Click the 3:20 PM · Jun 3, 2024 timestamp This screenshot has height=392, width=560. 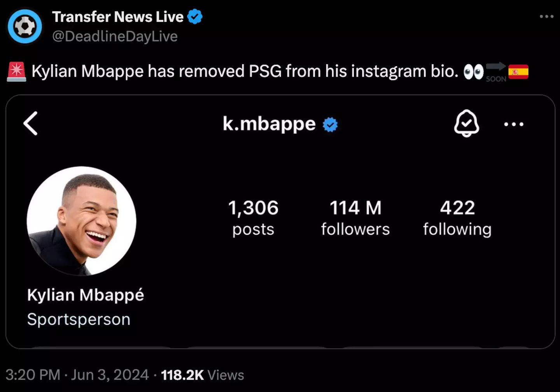77,375
